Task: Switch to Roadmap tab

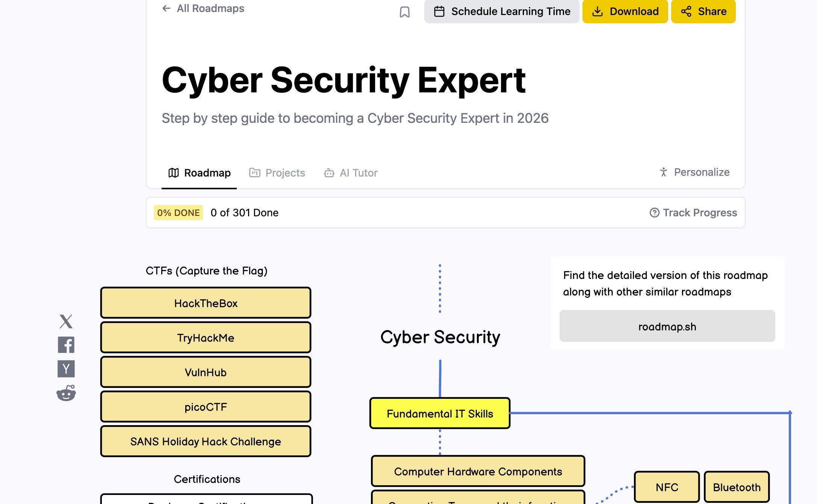Action: tap(199, 173)
